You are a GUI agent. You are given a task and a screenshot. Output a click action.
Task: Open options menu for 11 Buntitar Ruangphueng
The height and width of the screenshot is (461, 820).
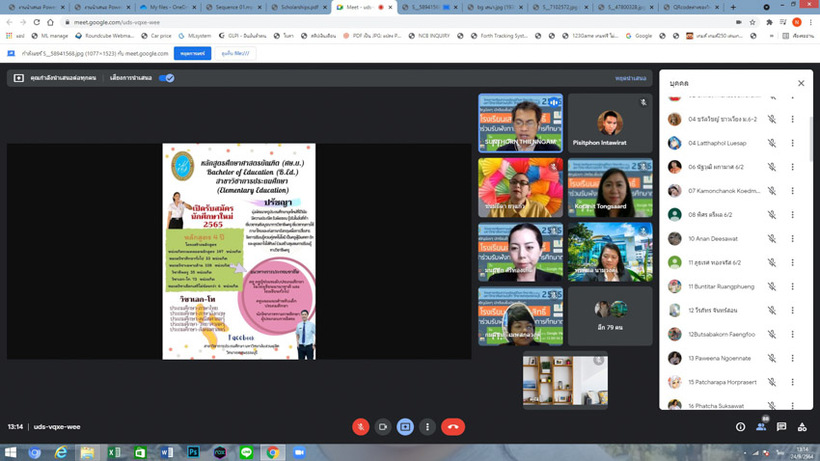pos(793,286)
